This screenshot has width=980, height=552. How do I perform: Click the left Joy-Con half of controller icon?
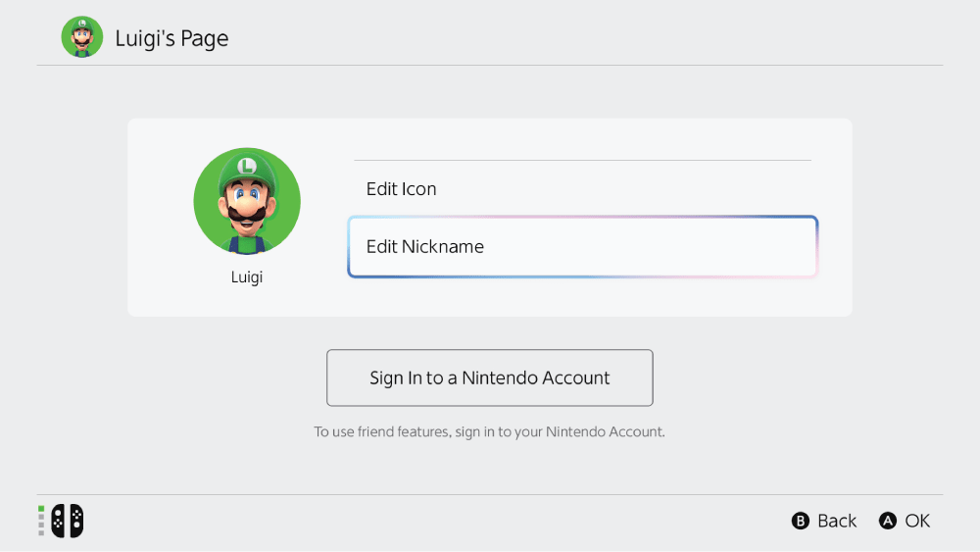[x=59, y=521]
